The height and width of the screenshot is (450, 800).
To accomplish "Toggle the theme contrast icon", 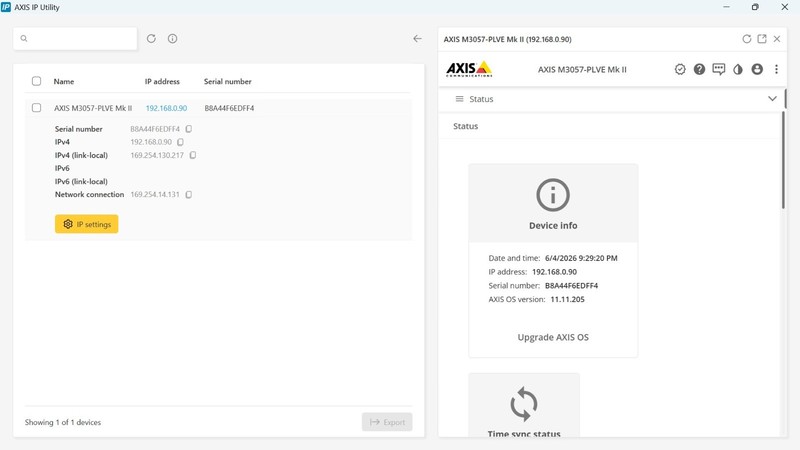I will coord(738,69).
